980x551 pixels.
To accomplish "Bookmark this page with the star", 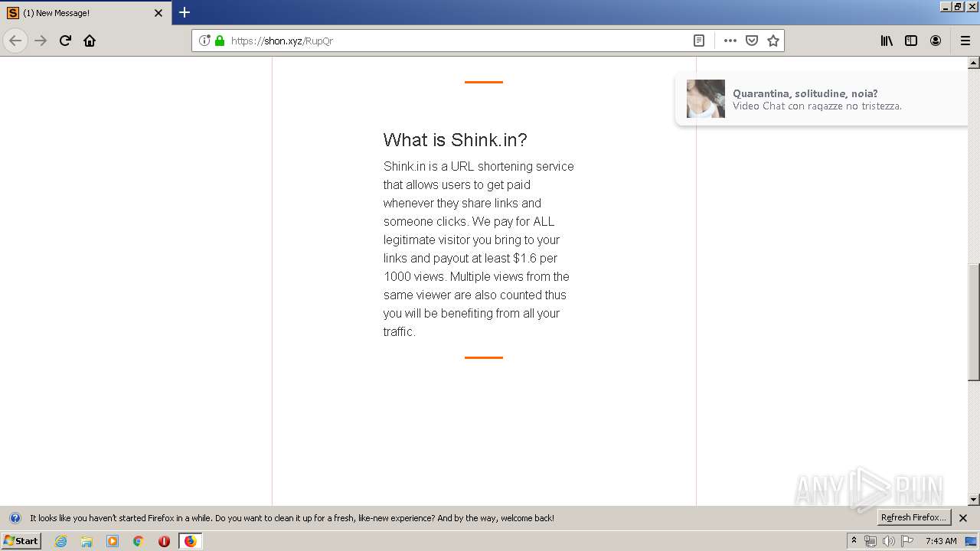I will point(773,41).
